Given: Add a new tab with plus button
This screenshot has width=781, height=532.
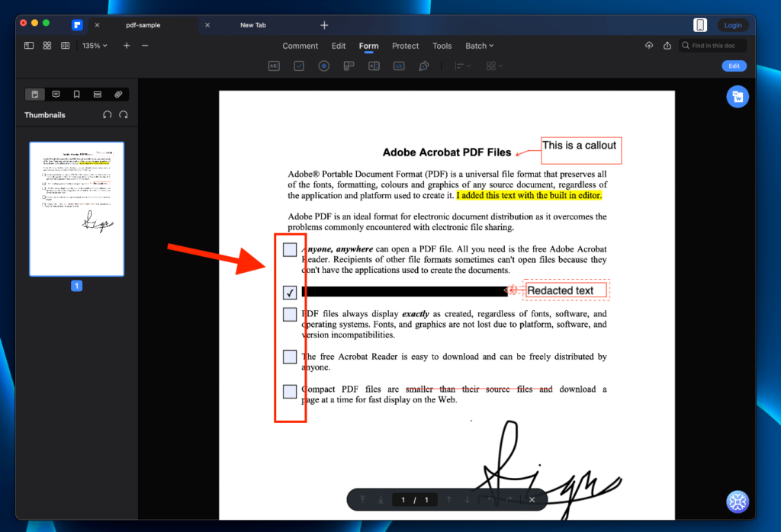Looking at the screenshot, I should 324,25.
